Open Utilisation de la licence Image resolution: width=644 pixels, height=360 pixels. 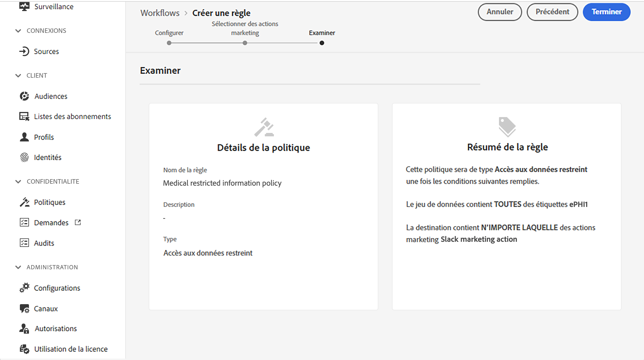pos(71,349)
